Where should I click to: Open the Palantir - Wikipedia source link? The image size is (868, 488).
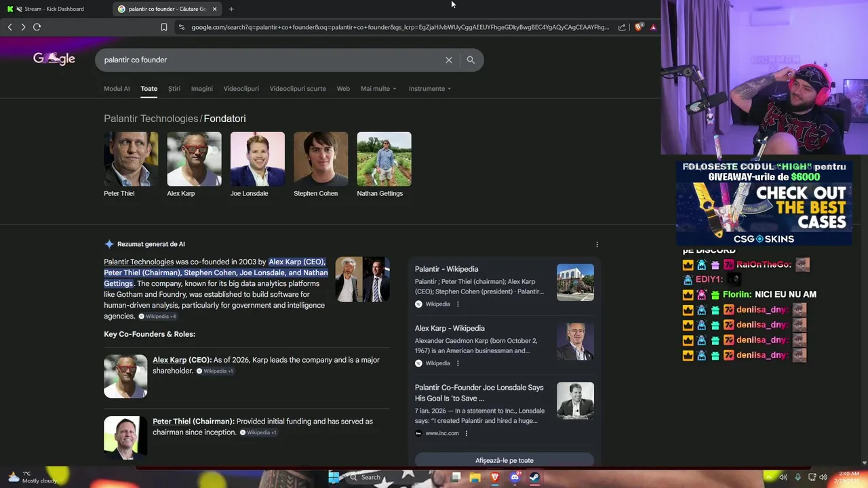pyautogui.click(x=446, y=269)
